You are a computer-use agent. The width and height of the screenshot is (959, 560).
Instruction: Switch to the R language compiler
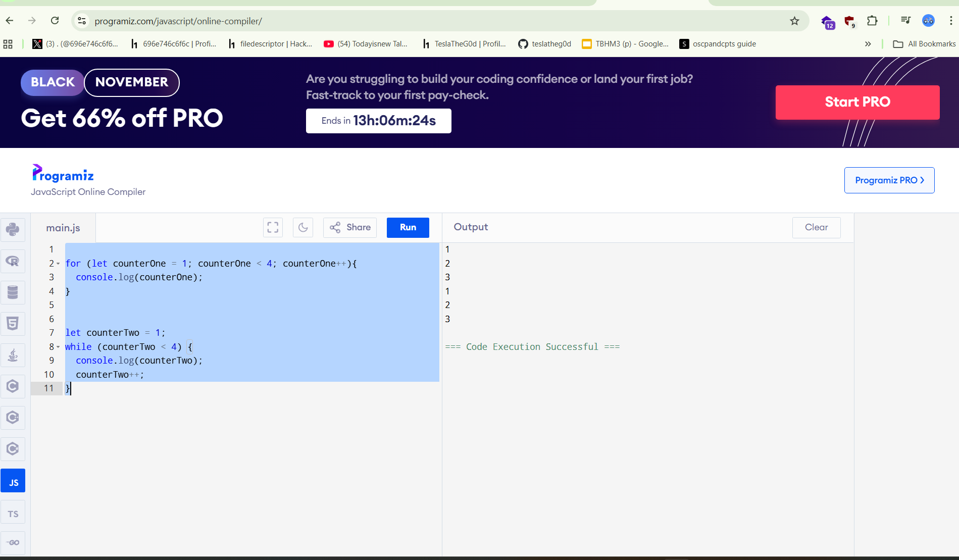pos(13,261)
